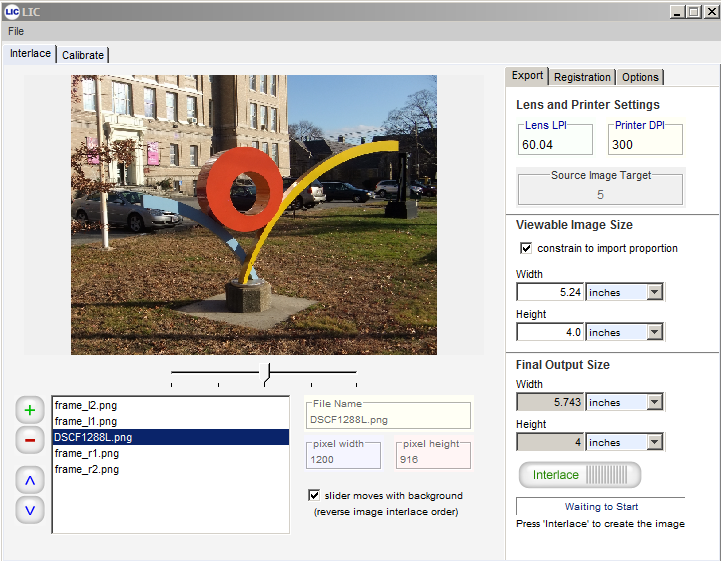Image resolution: width=721 pixels, height=561 pixels.
Task: Open Viewable Height units dropdown
Action: coord(655,332)
